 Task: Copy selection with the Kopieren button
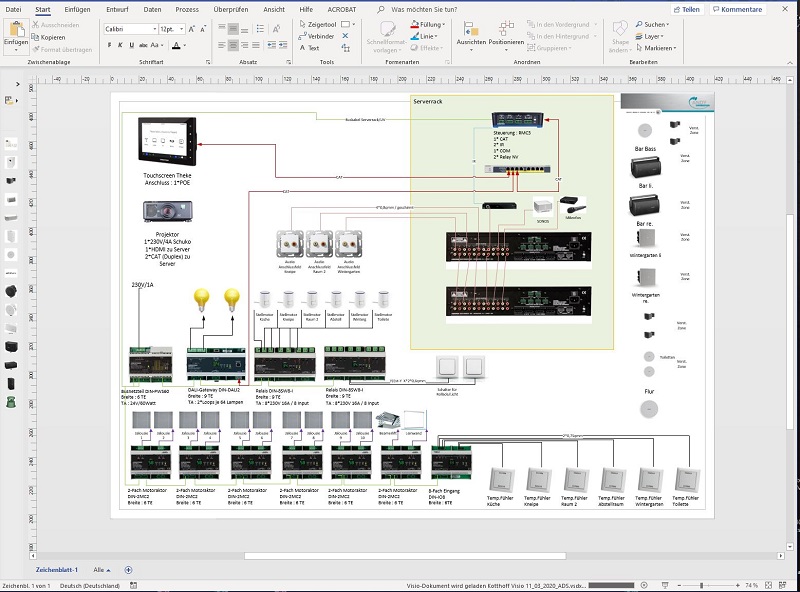48,37
